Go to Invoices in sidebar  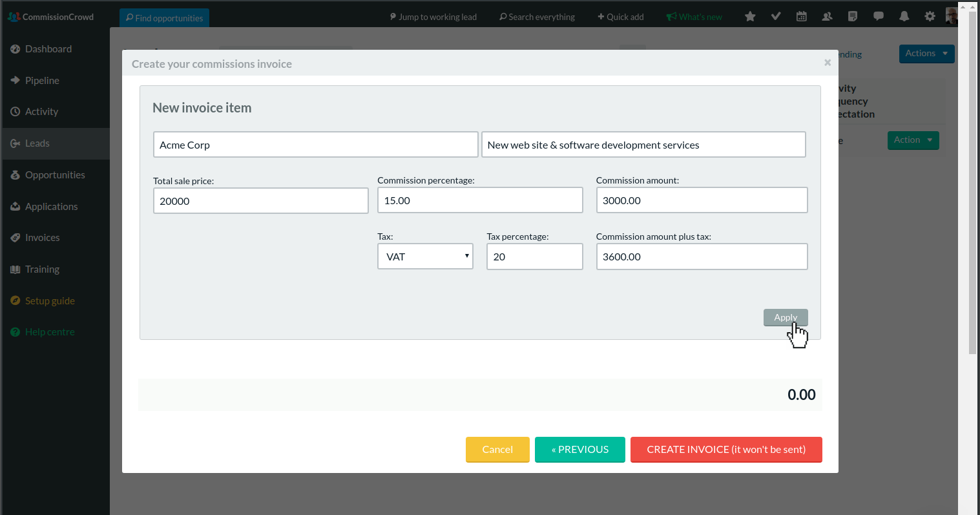pyautogui.click(x=42, y=238)
